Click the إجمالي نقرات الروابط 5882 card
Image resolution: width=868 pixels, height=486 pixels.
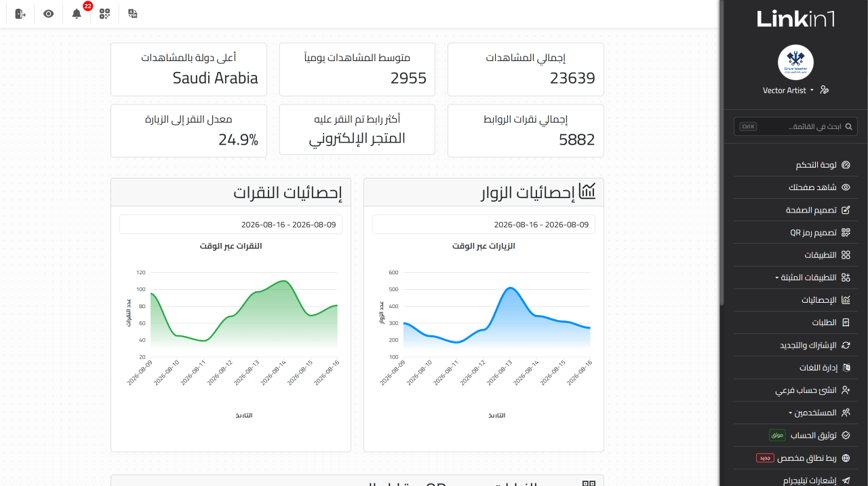point(526,130)
